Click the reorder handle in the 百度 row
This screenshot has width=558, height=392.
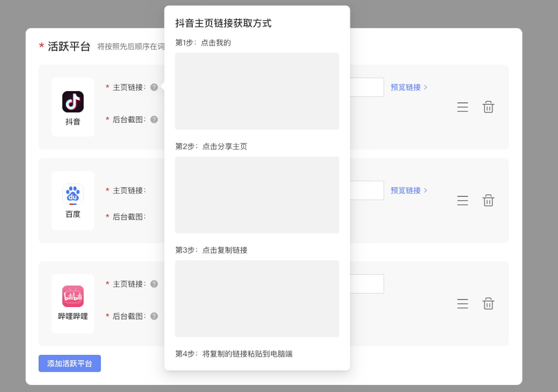(x=463, y=201)
